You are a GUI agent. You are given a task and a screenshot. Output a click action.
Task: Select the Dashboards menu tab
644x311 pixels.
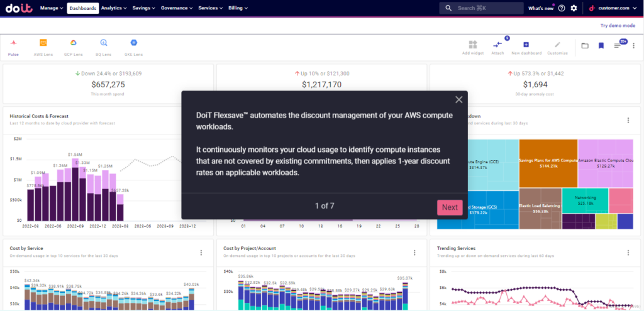83,8
